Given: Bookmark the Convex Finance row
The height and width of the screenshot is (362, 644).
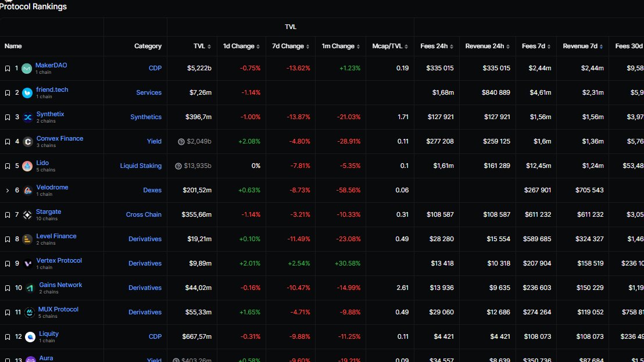Looking at the screenshot, I should 8,142.
